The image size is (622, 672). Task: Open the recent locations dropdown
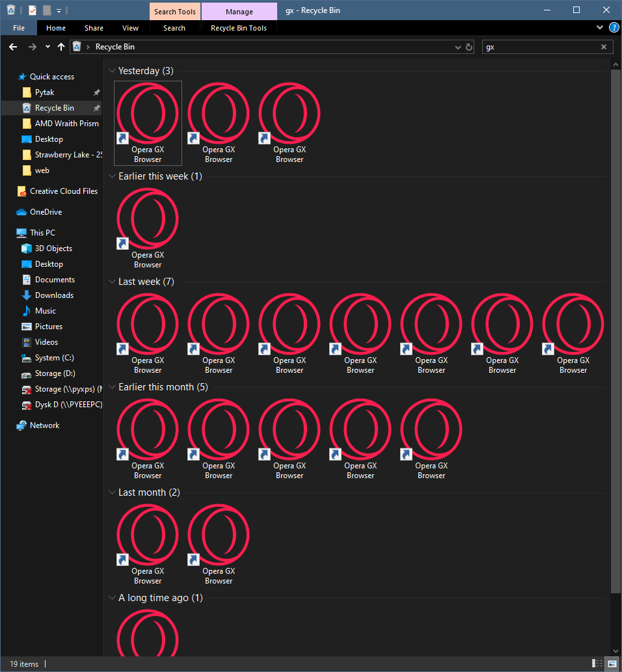click(47, 47)
